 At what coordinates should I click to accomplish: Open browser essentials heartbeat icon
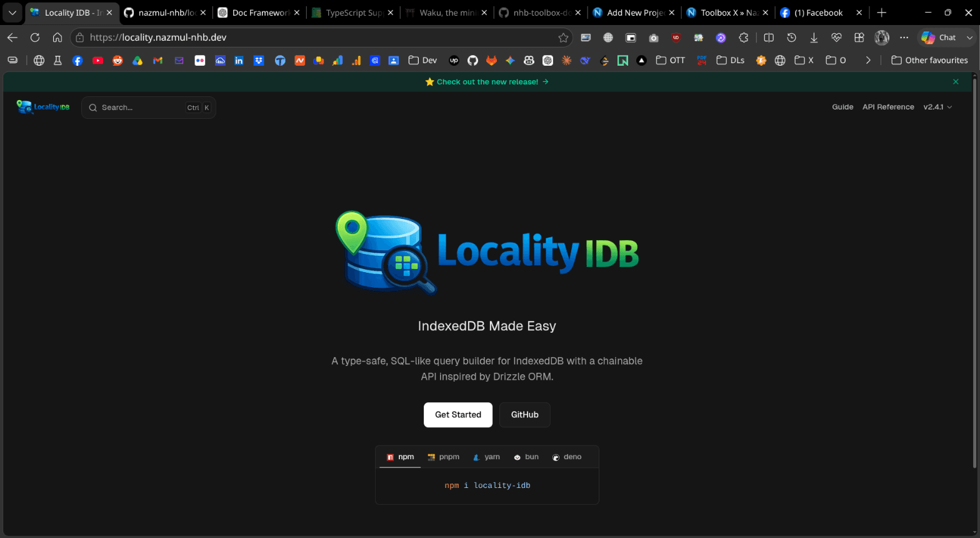click(836, 38)
